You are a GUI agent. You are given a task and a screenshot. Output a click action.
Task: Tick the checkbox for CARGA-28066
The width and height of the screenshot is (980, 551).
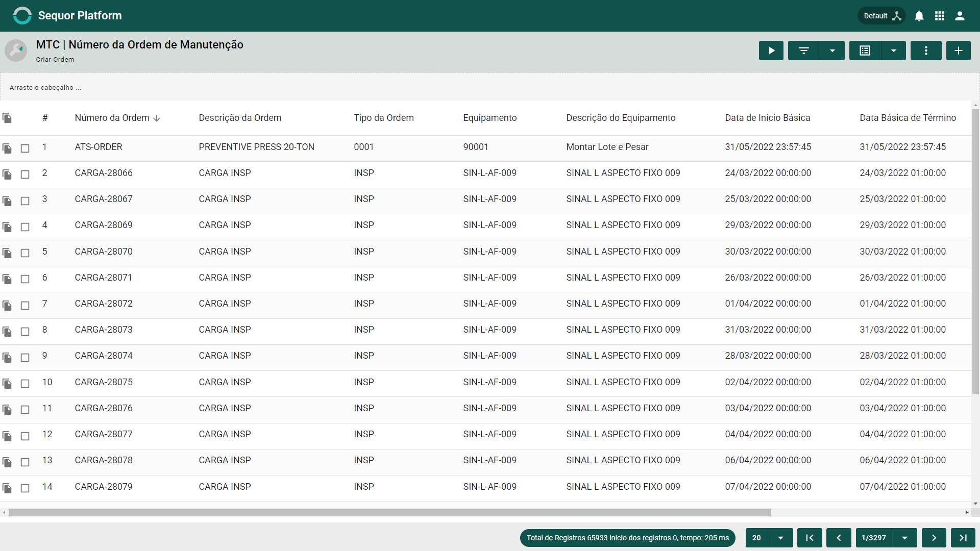click(25, 174)
